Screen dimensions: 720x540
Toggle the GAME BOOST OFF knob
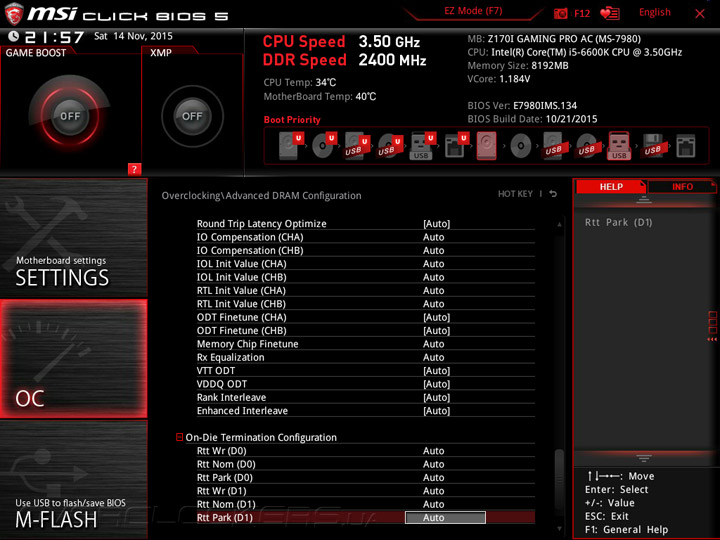[x=70, y=116]
